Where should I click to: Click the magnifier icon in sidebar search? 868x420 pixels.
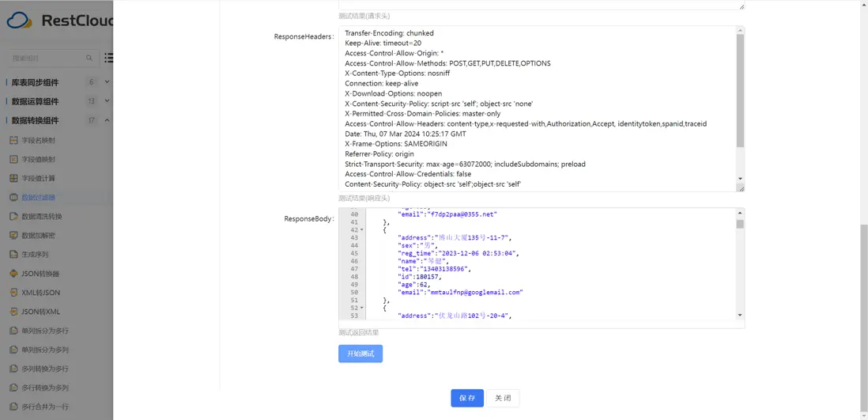click(89, 58)
